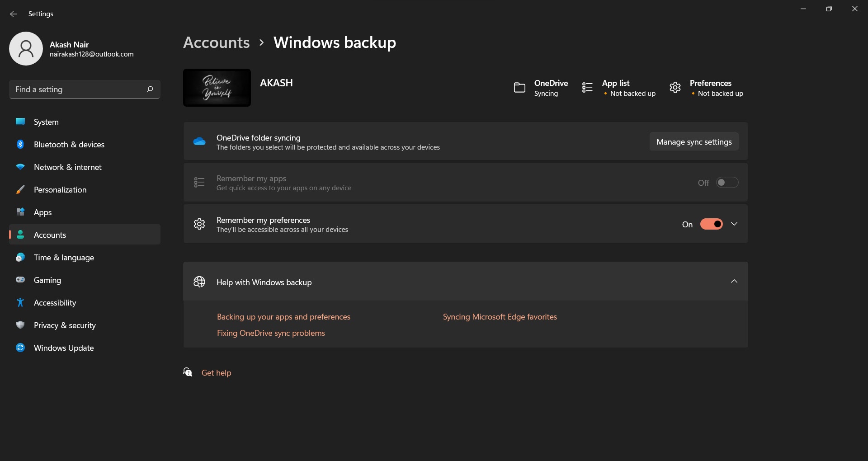Click the AKASH device wallpaper thumbnail
The height and width of the screenshot is (461, 868).
[x=217, y=88]
